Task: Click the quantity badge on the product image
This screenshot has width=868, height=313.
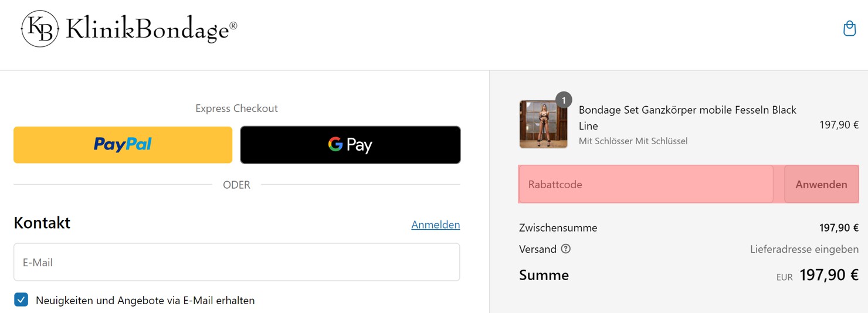Action: 564,100
